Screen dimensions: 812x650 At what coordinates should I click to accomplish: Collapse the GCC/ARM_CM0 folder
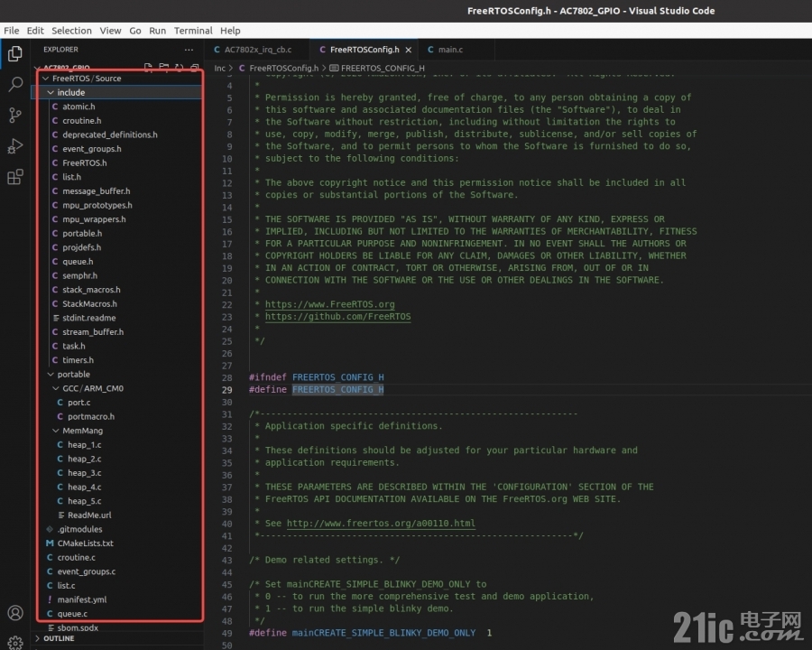coord(56,388)
